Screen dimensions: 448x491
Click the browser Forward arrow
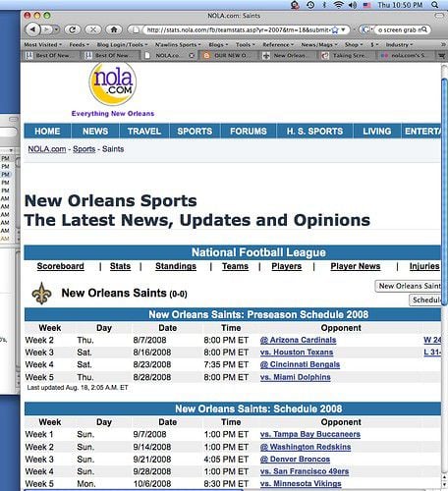47,29
